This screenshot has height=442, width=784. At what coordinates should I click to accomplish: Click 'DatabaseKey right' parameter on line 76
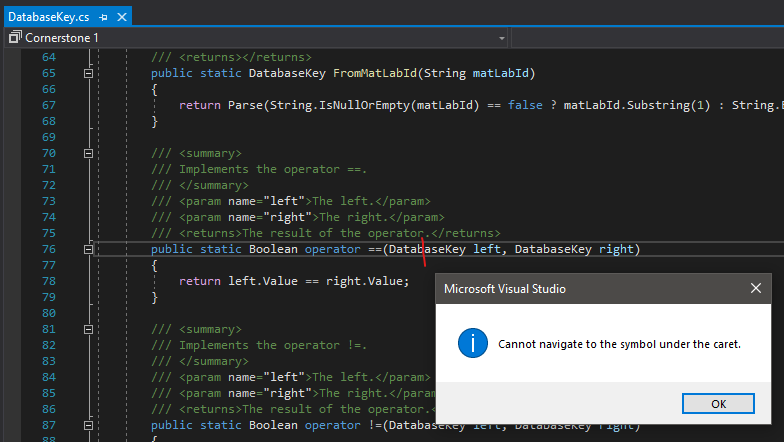[x=574, y=250]
